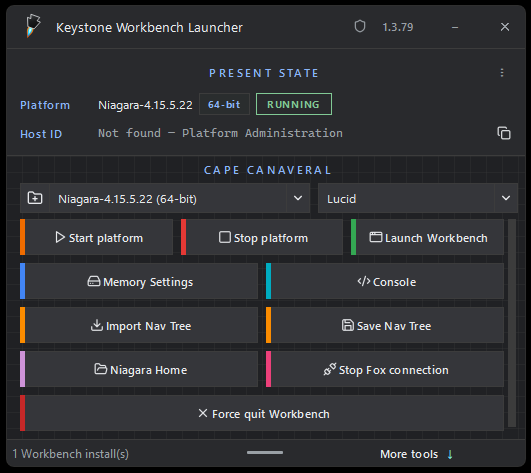This screenshot has width=531, height=473.
Task: Click the vertical scrollbar beside the buttons
Action: pyautogui.click(x=512, y=323)
